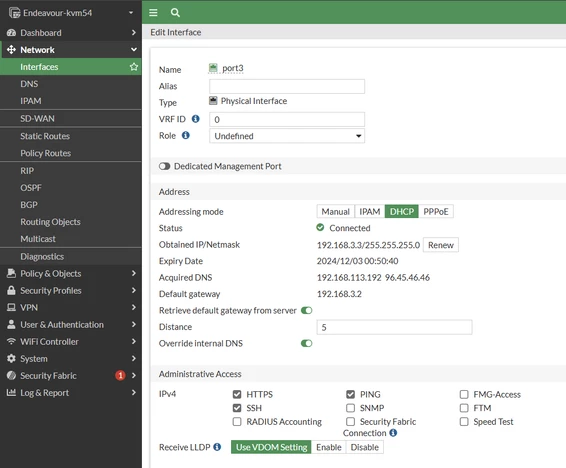Uncheck the PING access checkbox
566x468 pixels.
point(351,394)
